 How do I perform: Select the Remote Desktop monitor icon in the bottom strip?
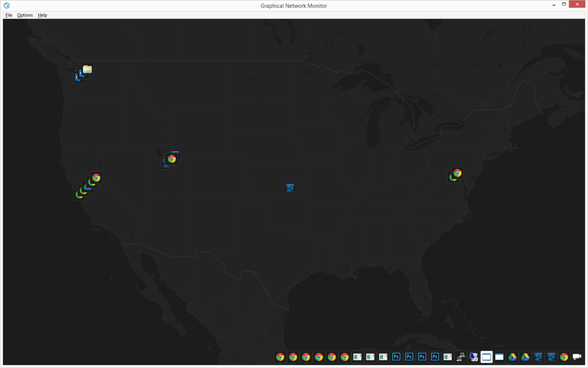point(474,357)
